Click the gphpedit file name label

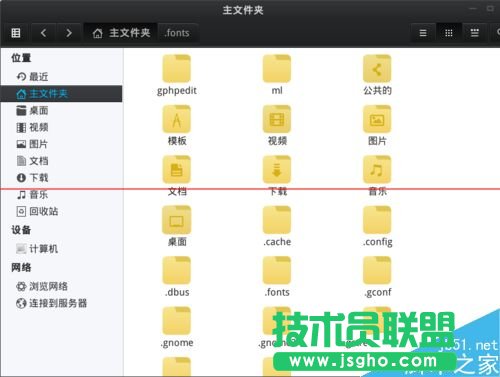[177, 91]
